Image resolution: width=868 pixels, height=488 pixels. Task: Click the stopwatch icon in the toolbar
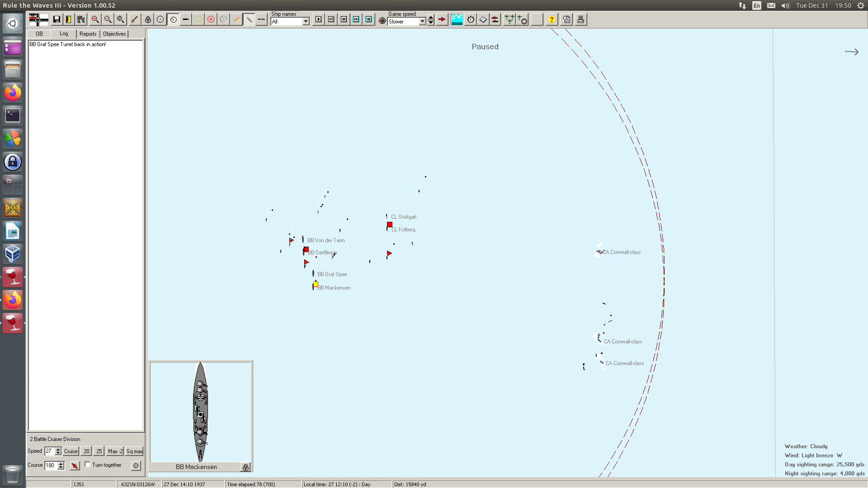click(x=471, y=19)
